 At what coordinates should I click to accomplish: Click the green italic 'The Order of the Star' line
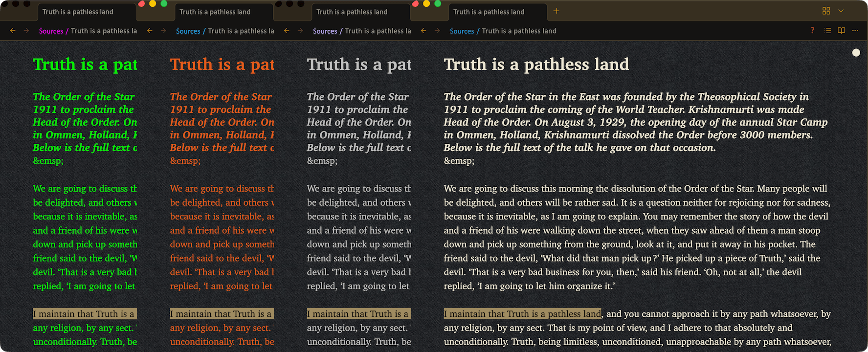click(84, 97)
